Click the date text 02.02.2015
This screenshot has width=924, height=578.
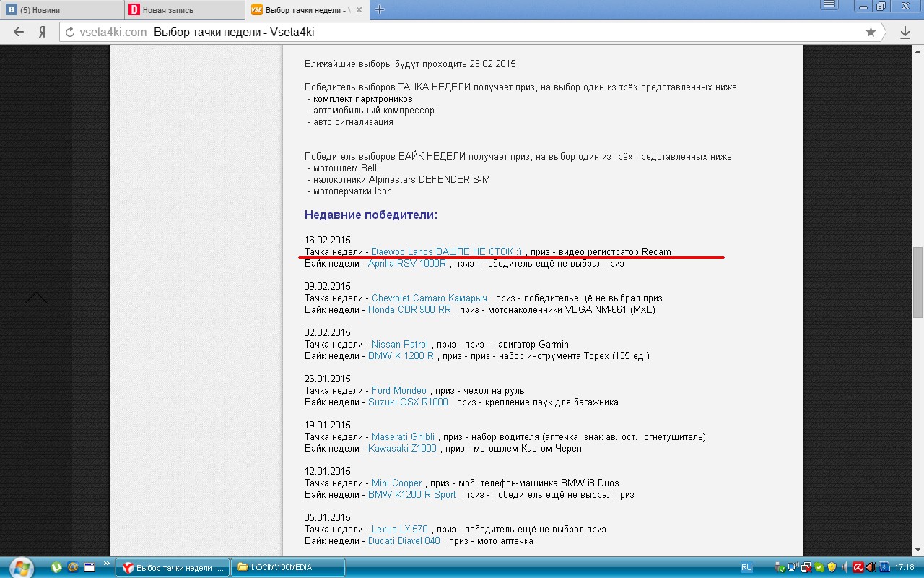pyautogui.click(x=328, y=332)
